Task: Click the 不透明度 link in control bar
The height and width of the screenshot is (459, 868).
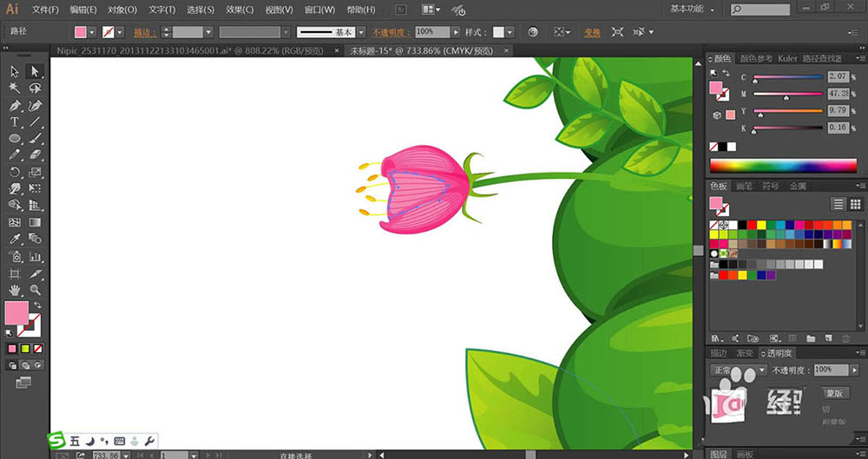Action: [x=391, y=32]
